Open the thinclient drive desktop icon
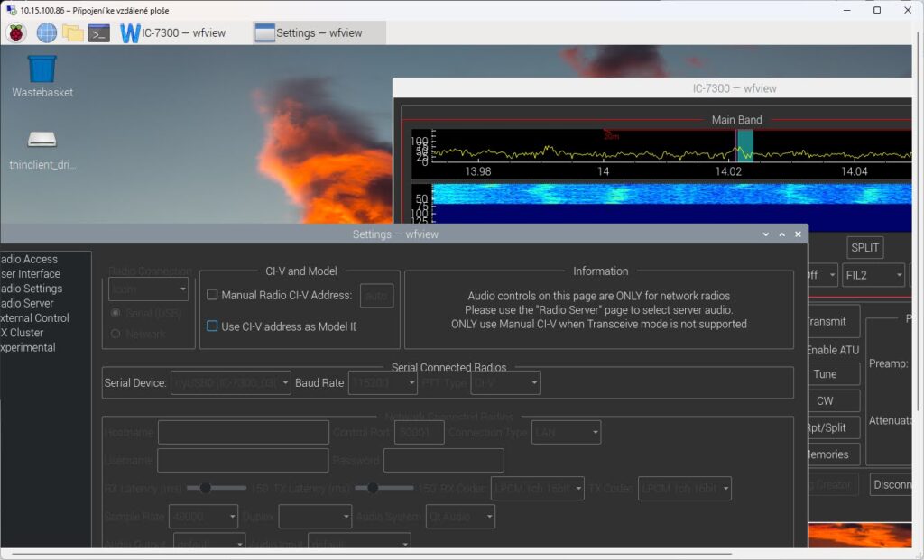 (x=42, y=141)
